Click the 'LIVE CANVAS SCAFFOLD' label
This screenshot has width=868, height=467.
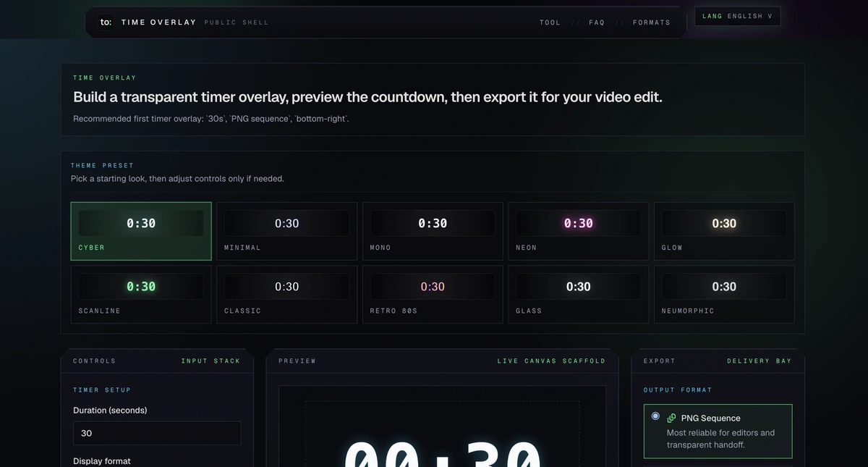coord(551,361)
